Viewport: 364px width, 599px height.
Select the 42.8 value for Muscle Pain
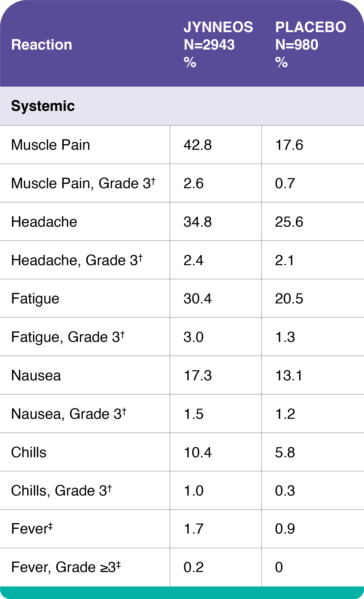198,145
